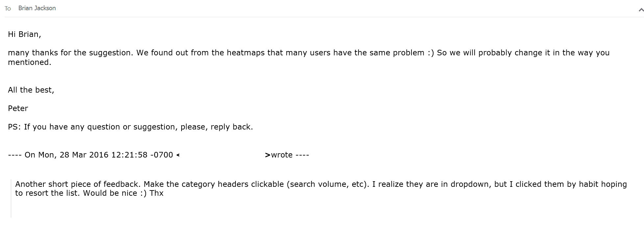
Task: Click the hidden sender address between angle brackets
Action: pyautogui.click(x=222, y=155)
